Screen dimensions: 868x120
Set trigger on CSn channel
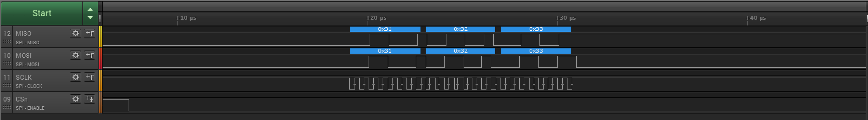pyautogui.click(x=90, y=99)
